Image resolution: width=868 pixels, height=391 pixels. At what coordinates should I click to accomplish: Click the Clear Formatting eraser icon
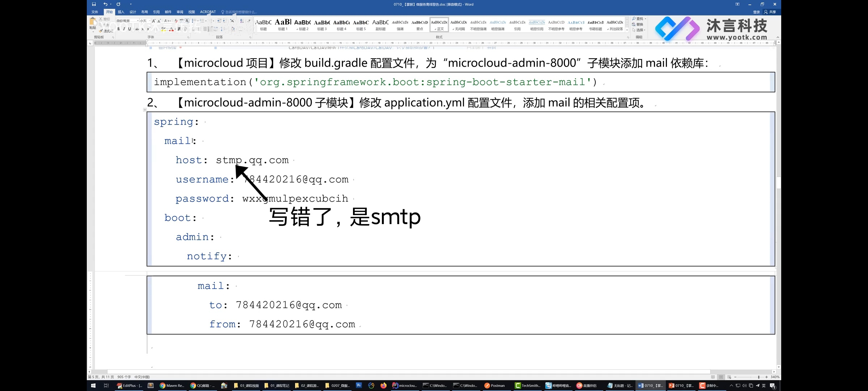(176, 21)
